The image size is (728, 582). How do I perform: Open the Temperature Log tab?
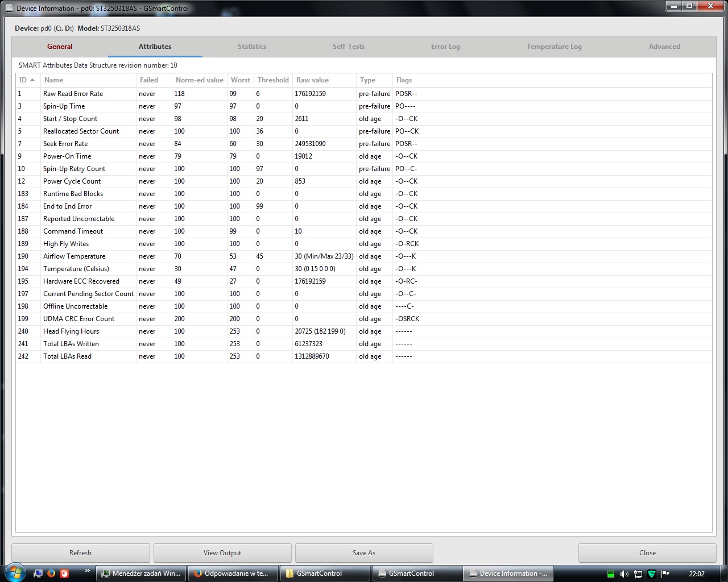click(x=554, y=47)
